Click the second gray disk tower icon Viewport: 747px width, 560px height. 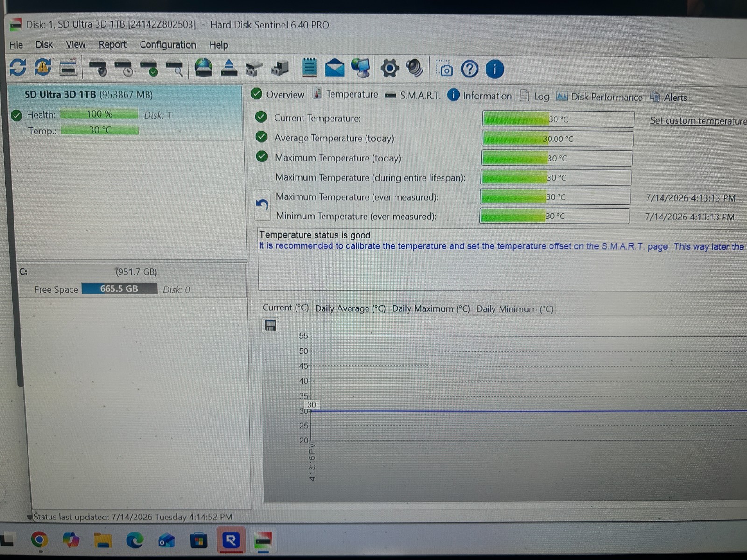280,68
